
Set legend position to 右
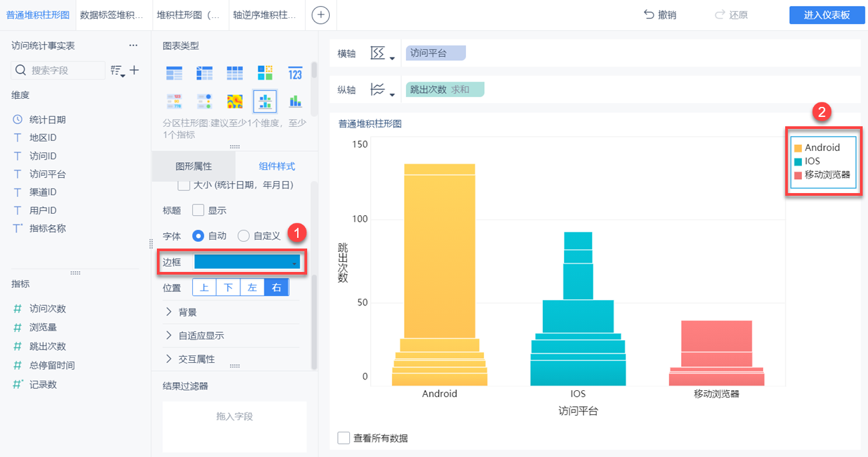276,287
